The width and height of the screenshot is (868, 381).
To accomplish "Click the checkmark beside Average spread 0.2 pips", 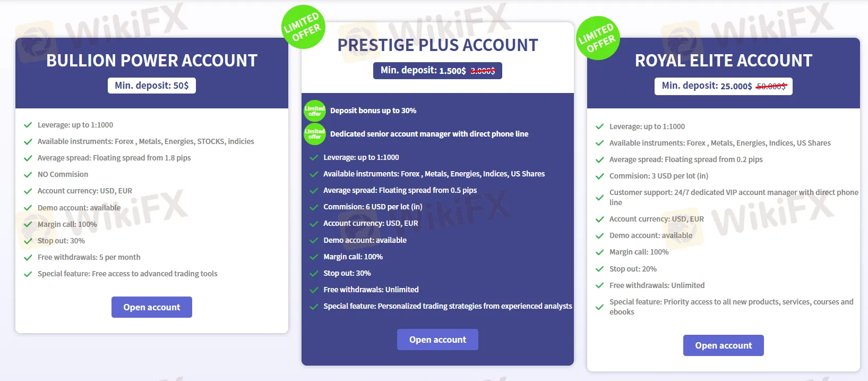I will (x=600, y=159).
